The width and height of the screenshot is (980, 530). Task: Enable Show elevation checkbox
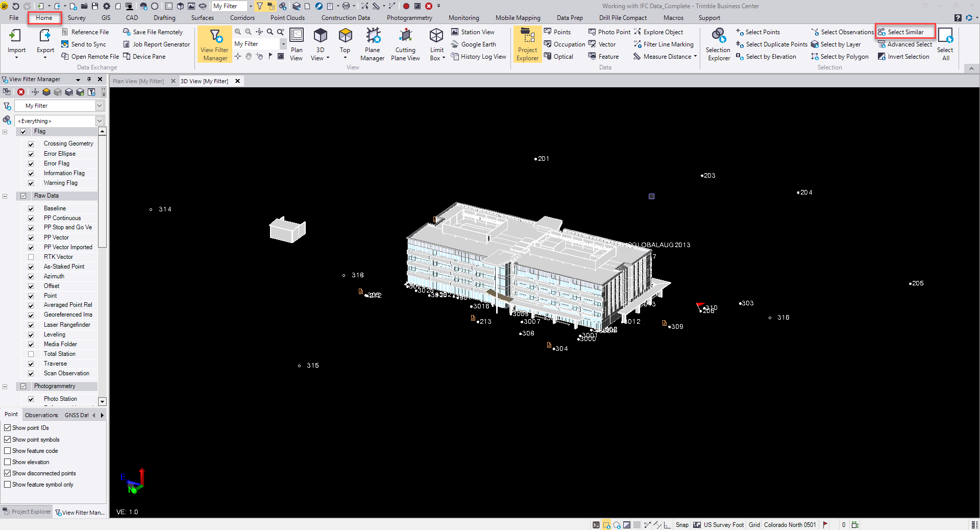coord(7,462)
